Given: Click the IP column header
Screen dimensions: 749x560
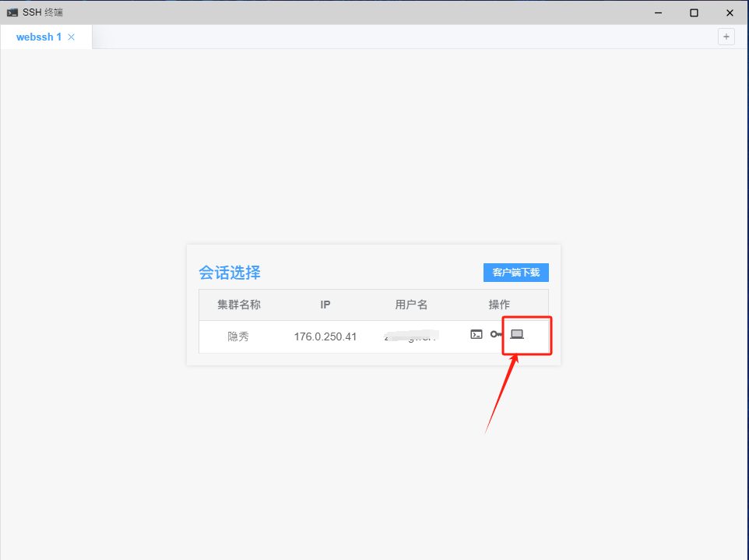Looking at the screenshot, I should [x=325, y=305].
